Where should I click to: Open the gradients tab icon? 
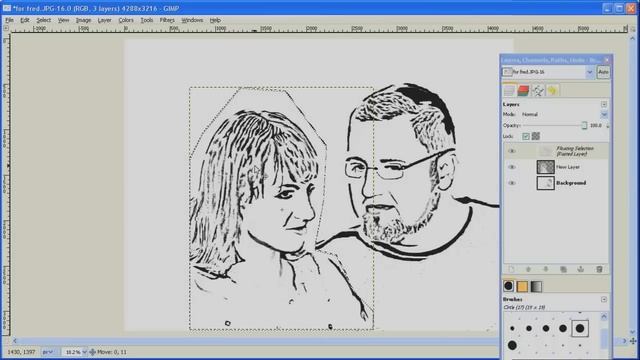coord(536,286)
